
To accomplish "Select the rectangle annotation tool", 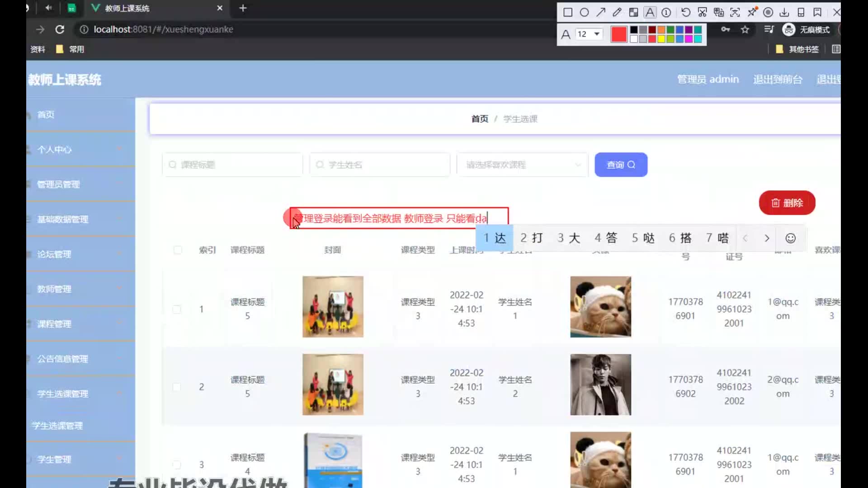I will tap(568, 12).
